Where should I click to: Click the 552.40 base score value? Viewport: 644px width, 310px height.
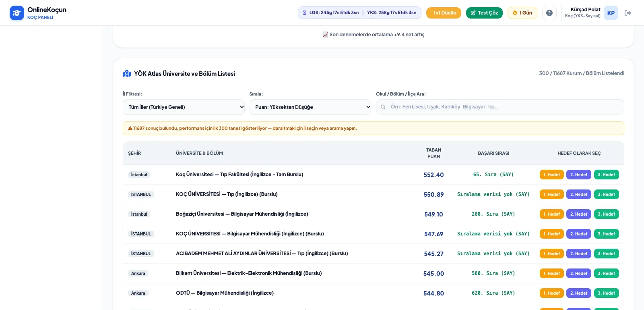click(433, 175)
